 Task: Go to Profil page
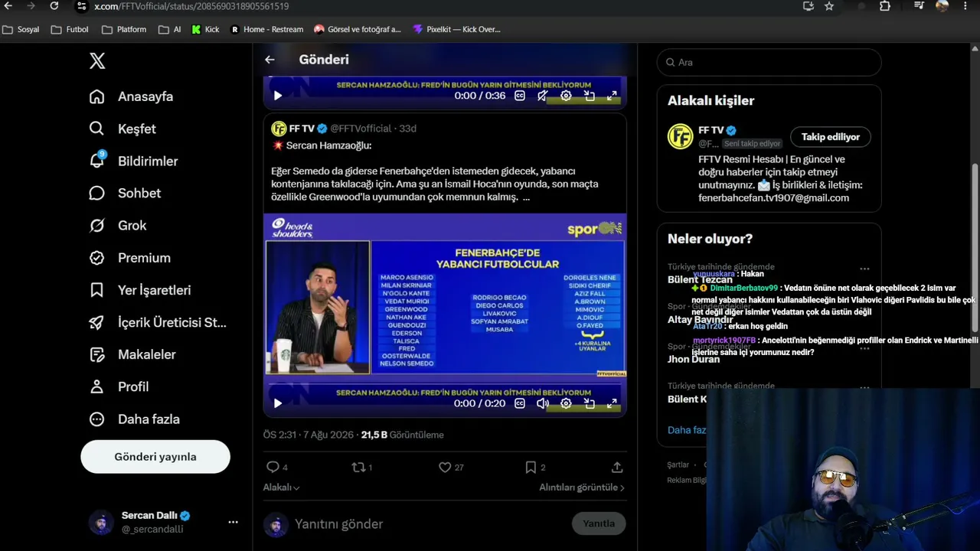pyautogui.click(x=119, y=386)
